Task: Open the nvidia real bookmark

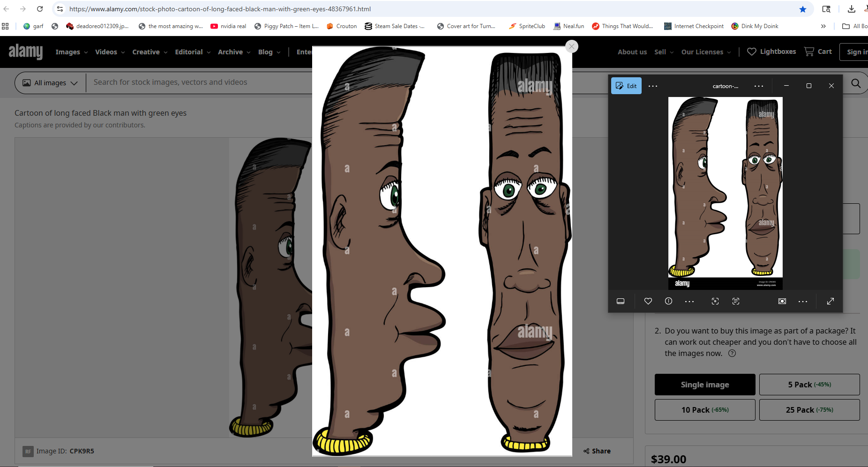Action: point(228,26)
